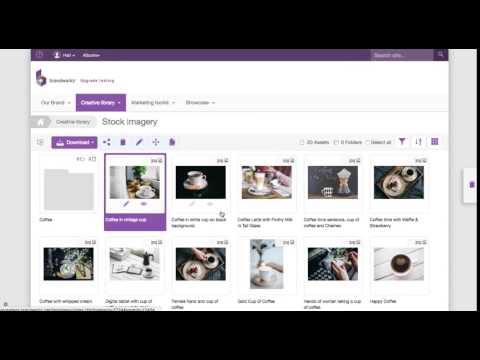Click the trash delete icon in toolbar

[123, 142]
